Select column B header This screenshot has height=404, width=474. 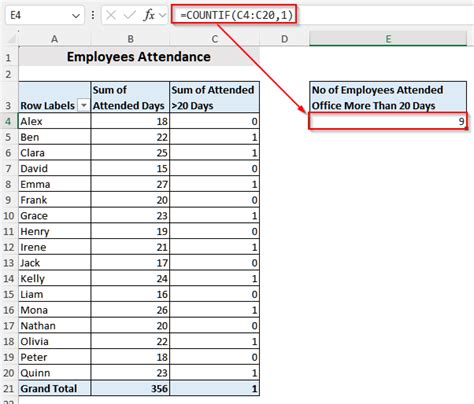[x=130, y=39]
